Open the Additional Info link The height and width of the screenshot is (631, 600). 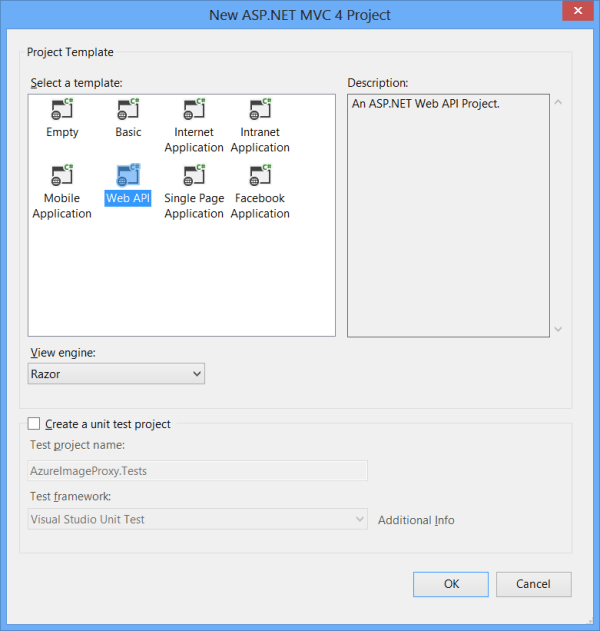[x=416, y=520]
